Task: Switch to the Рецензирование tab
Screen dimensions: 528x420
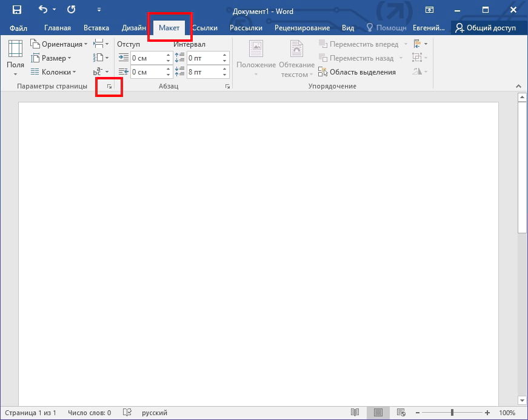Action: pyautogui.click(x=302, y=28)
